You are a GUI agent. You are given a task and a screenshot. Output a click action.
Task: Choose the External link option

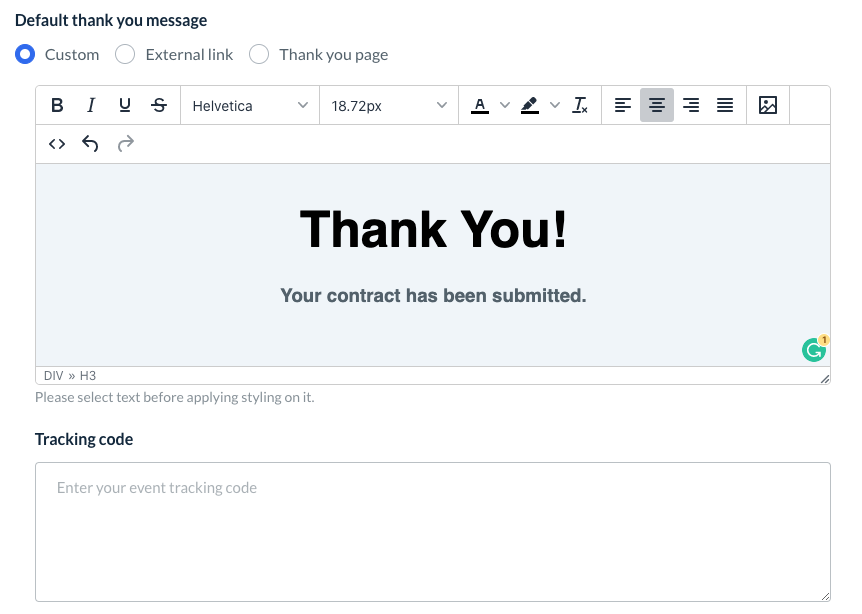125,54
